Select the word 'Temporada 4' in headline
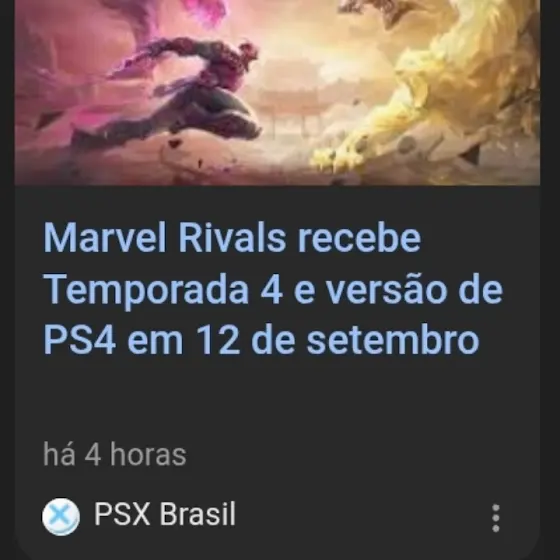The height and width of the screenshot is (560, 560). 164,289
